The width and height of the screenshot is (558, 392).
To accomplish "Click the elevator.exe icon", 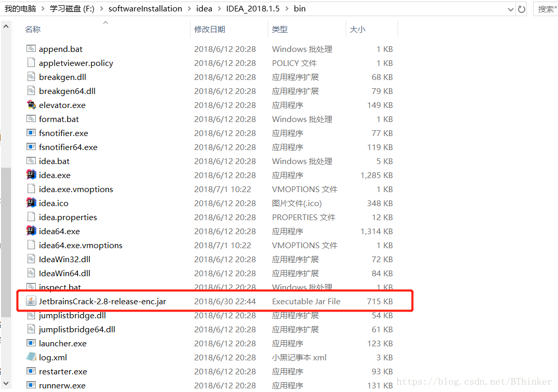I will pyautogui.click(x=31, y=105).
